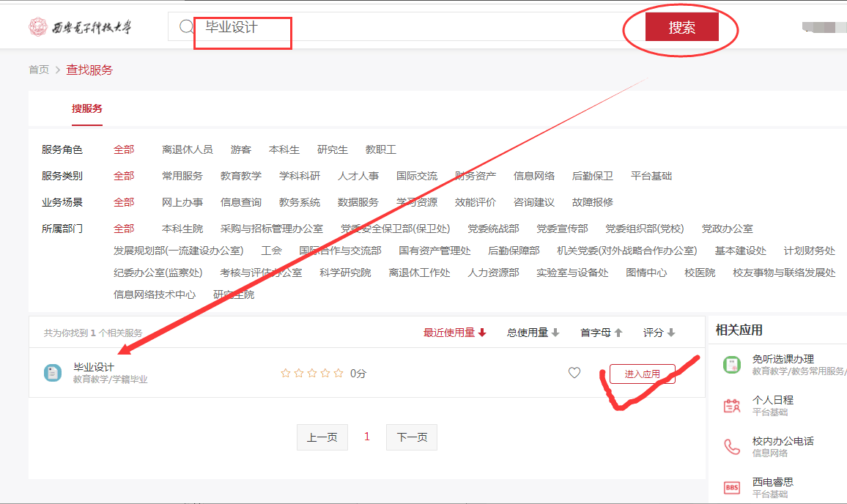Filter department by 图情中心
The image size is (847, 504).
click(x=646, y=273)
